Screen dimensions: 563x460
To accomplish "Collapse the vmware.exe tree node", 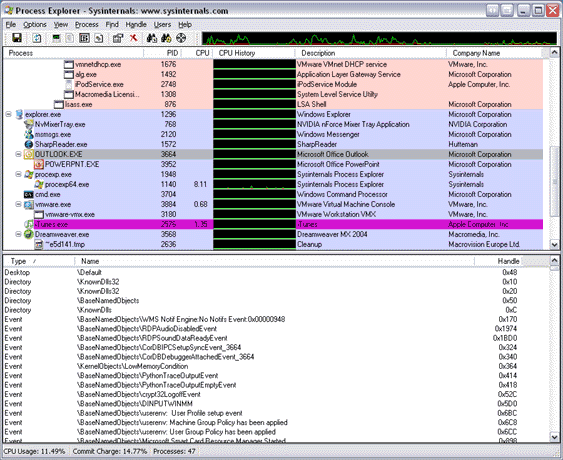I will coord(18,204).
